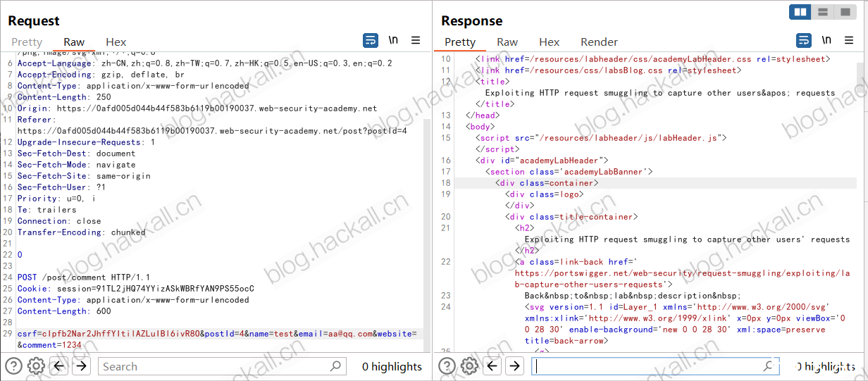Switch Response view to Raw tab
The image size is (868, 381).
[x=507, y=42]
